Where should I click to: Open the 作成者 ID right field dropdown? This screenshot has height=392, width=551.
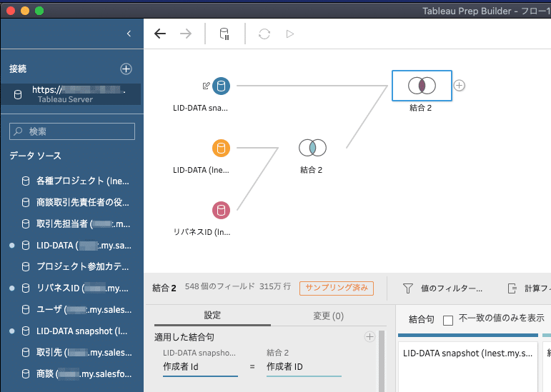pos(304,367)
